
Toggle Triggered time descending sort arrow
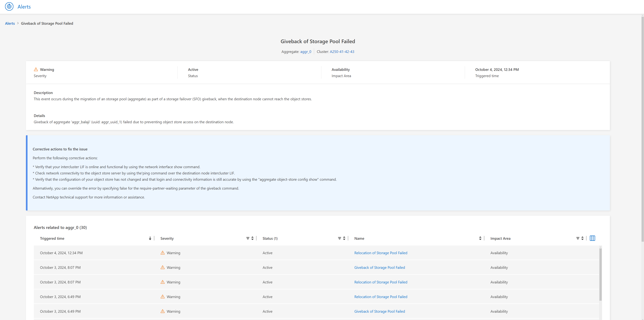pos(150,238)
